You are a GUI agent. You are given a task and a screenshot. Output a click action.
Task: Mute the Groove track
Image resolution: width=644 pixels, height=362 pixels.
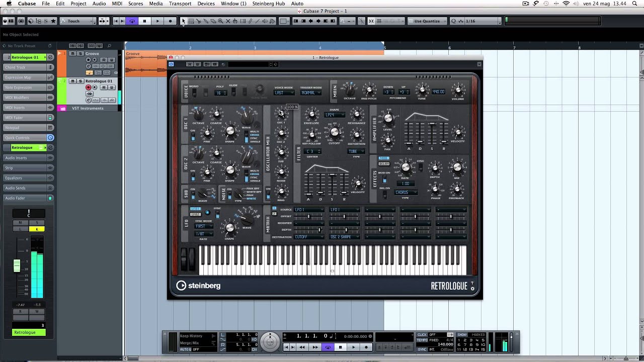72,54
